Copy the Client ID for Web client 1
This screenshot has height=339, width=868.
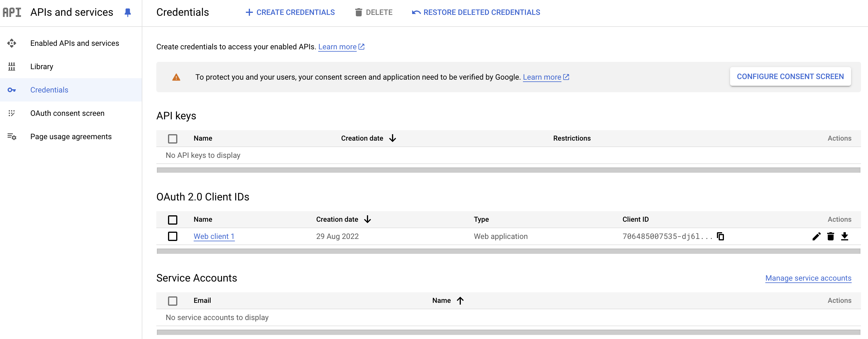click(720, 236)
